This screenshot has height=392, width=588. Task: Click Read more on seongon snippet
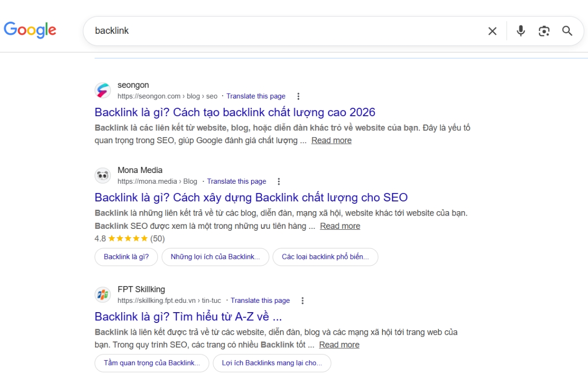tap(332, 140)
